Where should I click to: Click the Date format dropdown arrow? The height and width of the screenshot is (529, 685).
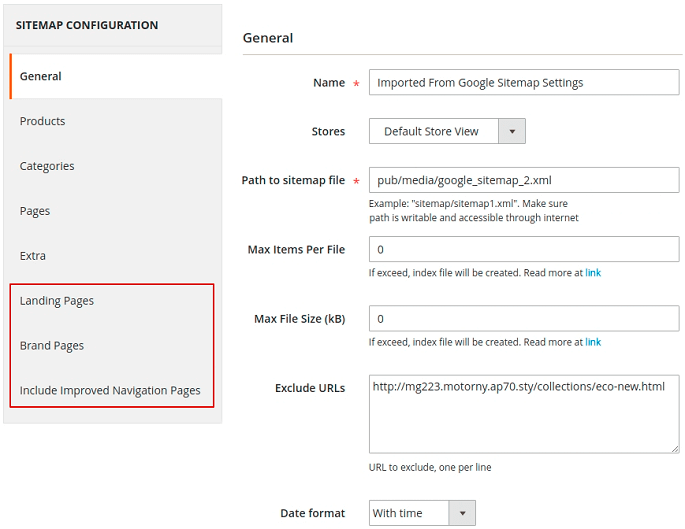point(462,513)
